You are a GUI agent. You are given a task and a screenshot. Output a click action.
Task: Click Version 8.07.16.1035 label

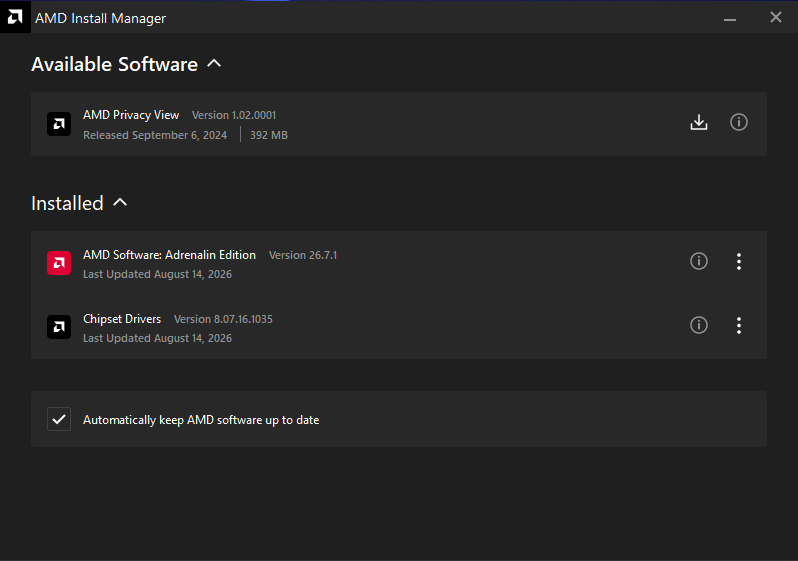coord(223,319)
